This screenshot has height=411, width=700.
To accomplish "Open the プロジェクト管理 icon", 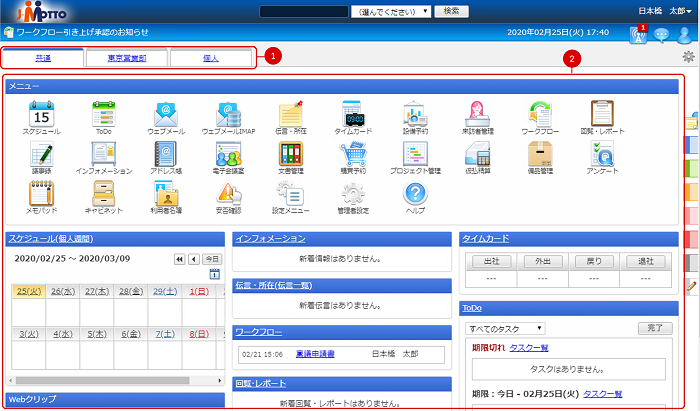I will (415, 154).
